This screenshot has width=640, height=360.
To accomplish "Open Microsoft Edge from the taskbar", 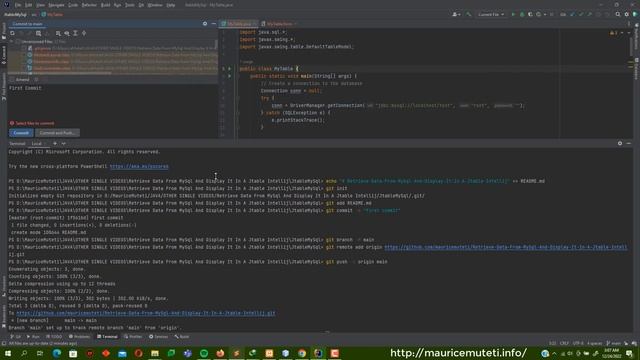I will click(x=57, y=353).
